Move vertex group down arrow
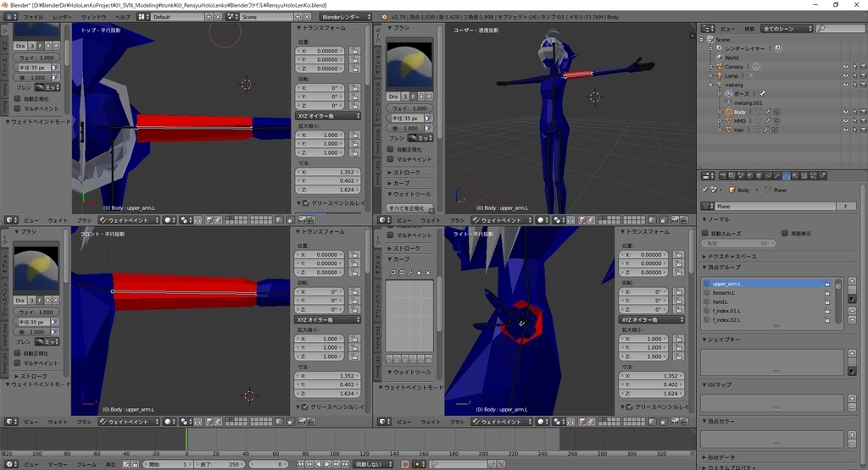This screenshot has height=470, width=868. click(853, 319)
